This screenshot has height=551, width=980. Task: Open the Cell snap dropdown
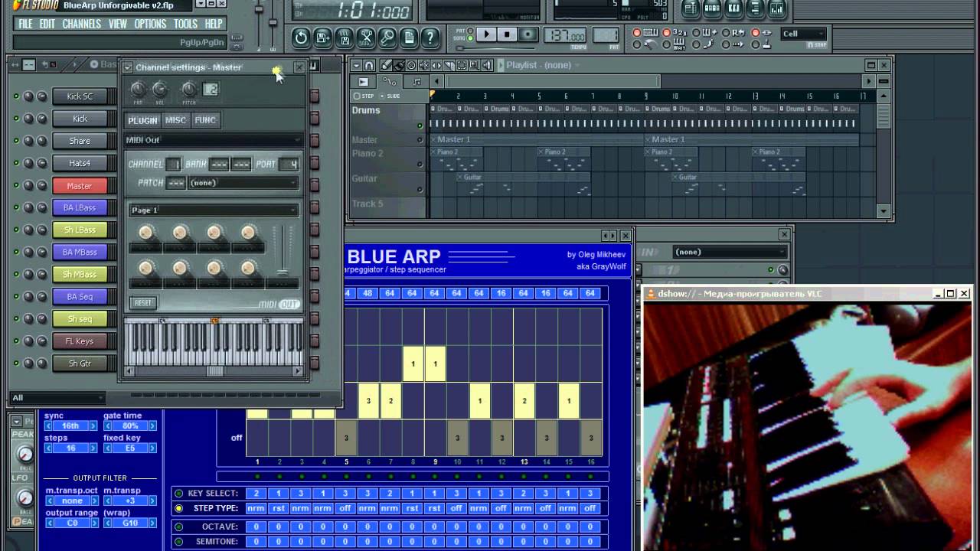pyautogui.click(x=802, y=34)
